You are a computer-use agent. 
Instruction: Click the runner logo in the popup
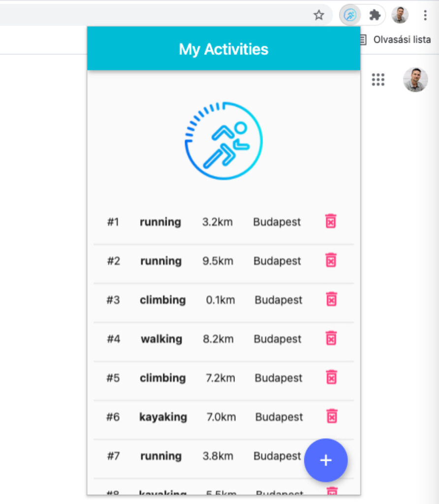(x=223, y=141)
